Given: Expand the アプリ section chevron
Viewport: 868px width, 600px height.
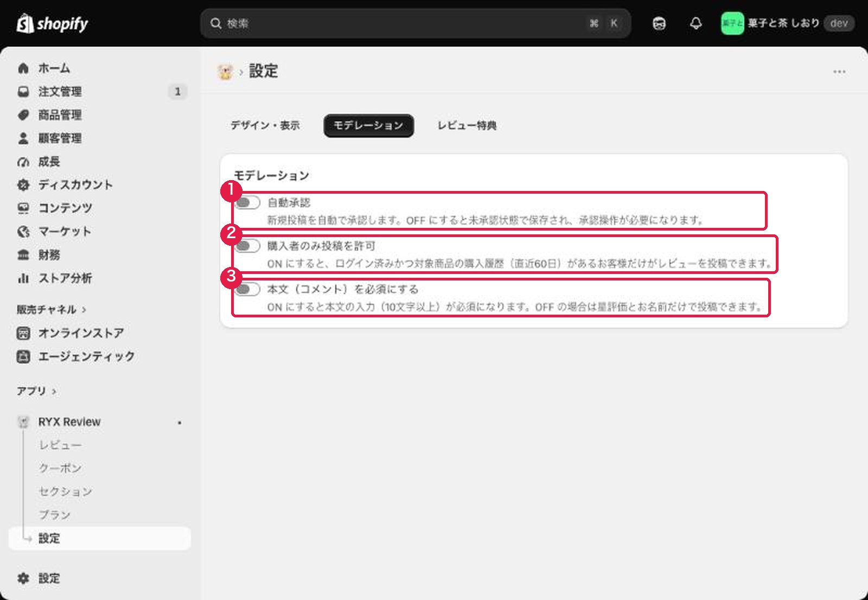Looking at the screenshot, I should tap(54, 391).
